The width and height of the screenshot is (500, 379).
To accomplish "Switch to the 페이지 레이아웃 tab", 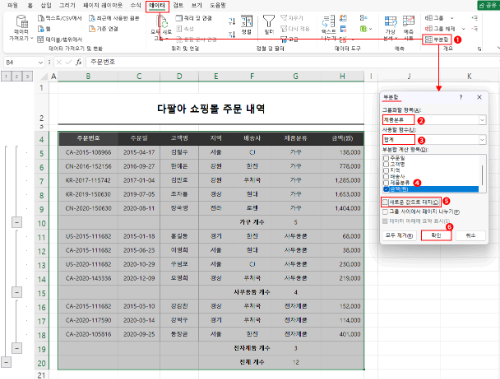I will click(x=103, y=5).
